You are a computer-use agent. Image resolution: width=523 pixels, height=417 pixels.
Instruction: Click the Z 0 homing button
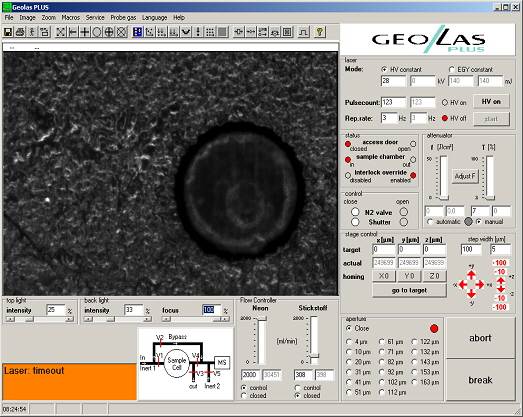pyautogui.click(x=435, y=276)
